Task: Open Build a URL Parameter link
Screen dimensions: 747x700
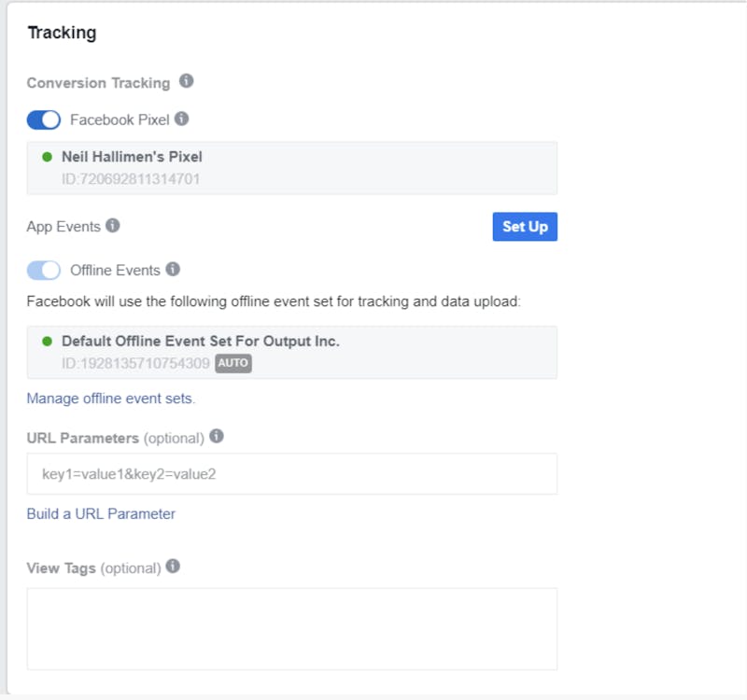Action: pos(101,514)
